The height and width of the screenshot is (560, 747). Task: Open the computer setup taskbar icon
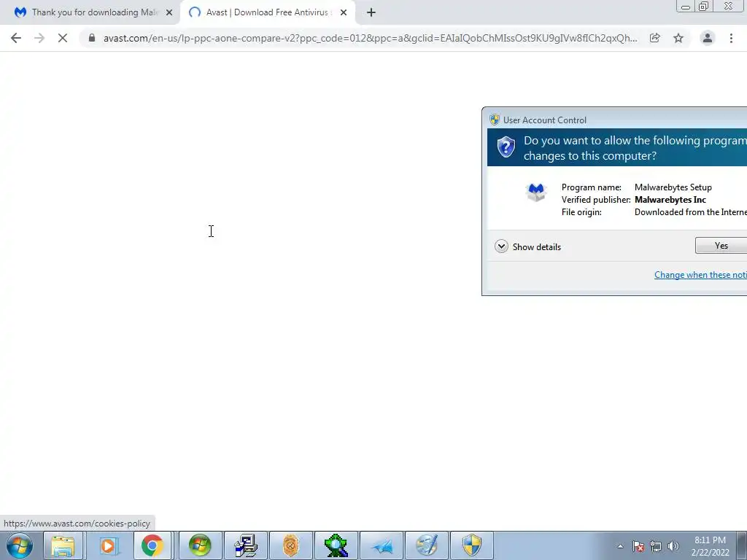pyautogui.click(x=245, y=545)
